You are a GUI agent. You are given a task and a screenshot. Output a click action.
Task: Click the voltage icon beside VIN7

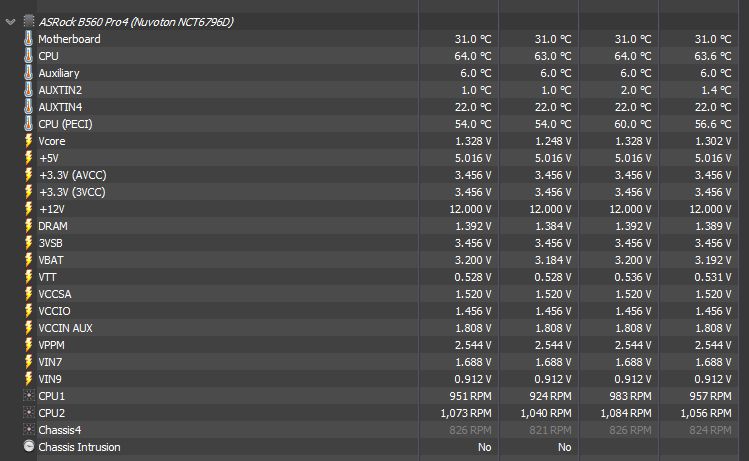pos(29,362)
